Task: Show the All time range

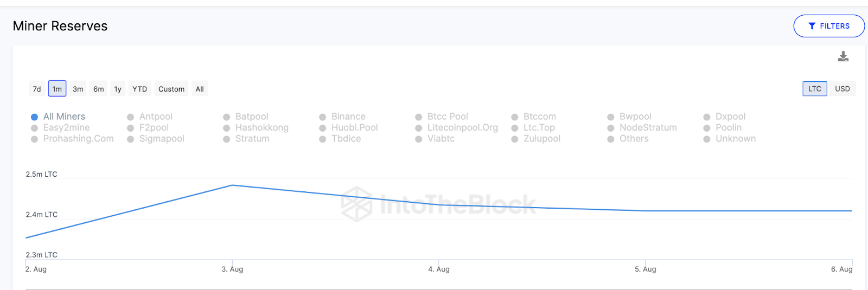Action: 200,89
